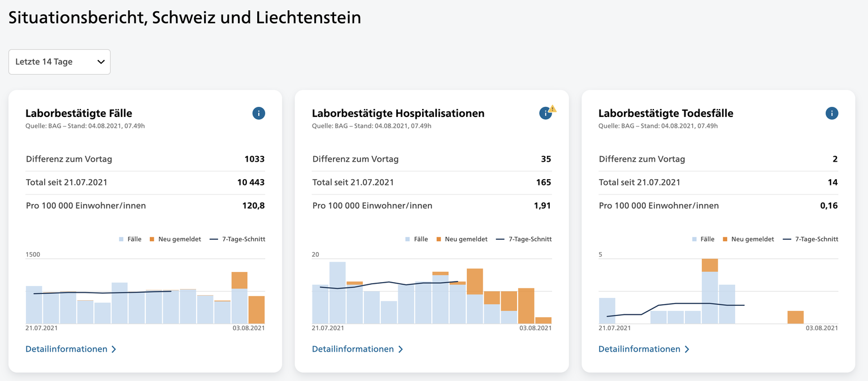Click chevron arrow beside Fälle Detailinformationen
Viewport: 868px width, 381px height.
pos(114,349)
